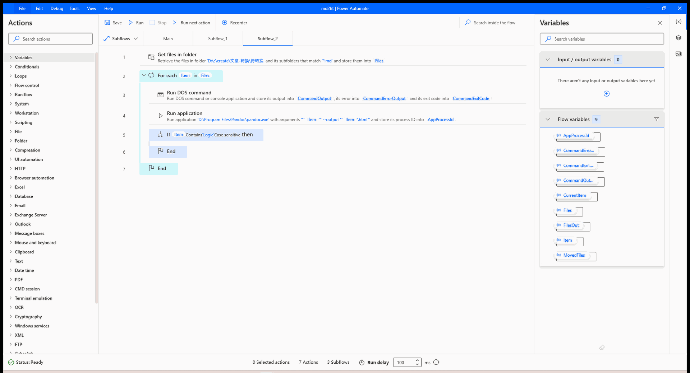
Task: Click the Run DOS command action icon
Action: tap(161, 95)
